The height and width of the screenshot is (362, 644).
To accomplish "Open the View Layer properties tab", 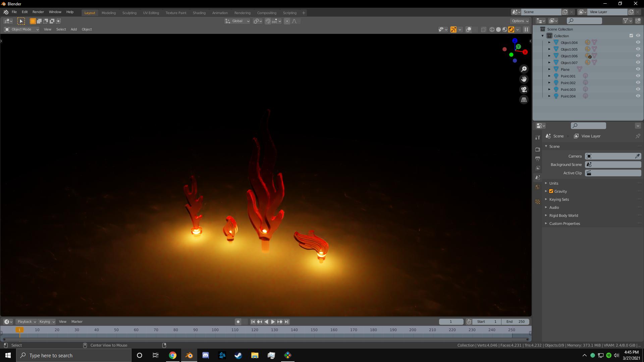I will coord(538,168).
